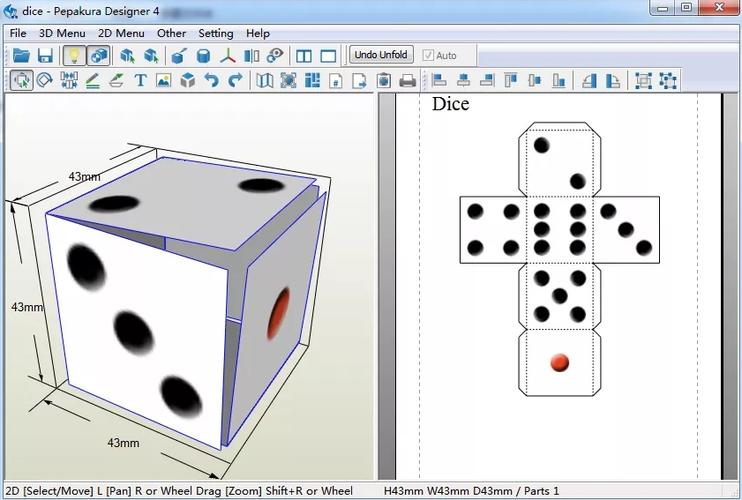
Task: Toggle the light bulb lighting button
Action: coord(74,56)
